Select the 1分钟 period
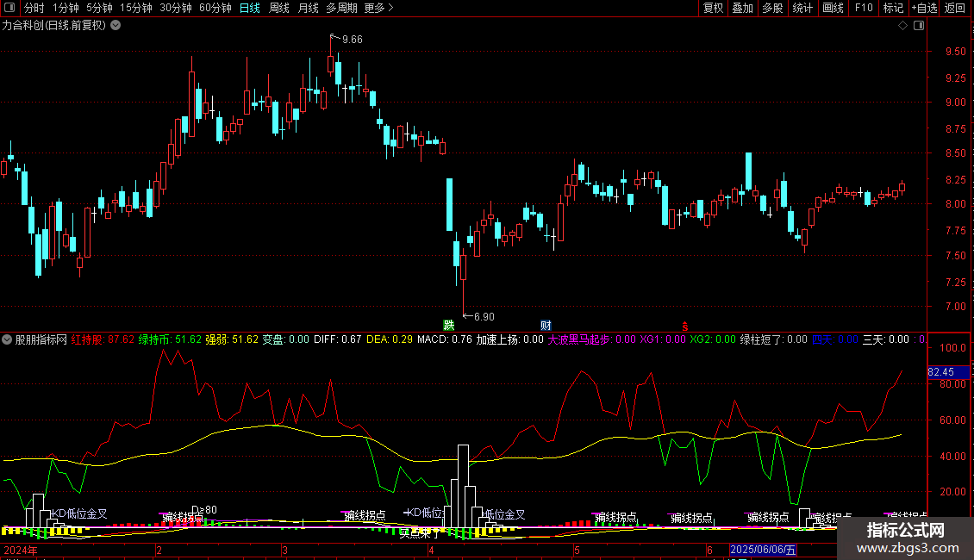Viewport: 974px width, 560px height. pos(66,8)
